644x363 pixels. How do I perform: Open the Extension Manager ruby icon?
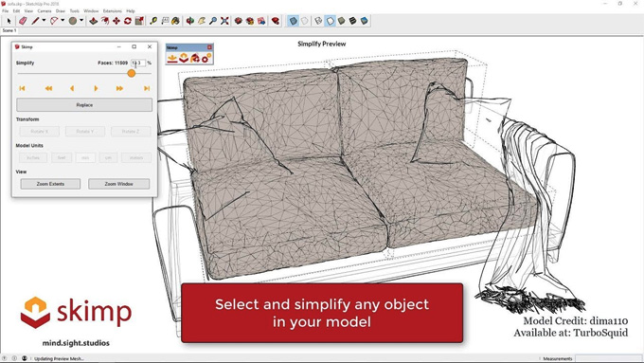pyautogui.click(x=276, y=21)
